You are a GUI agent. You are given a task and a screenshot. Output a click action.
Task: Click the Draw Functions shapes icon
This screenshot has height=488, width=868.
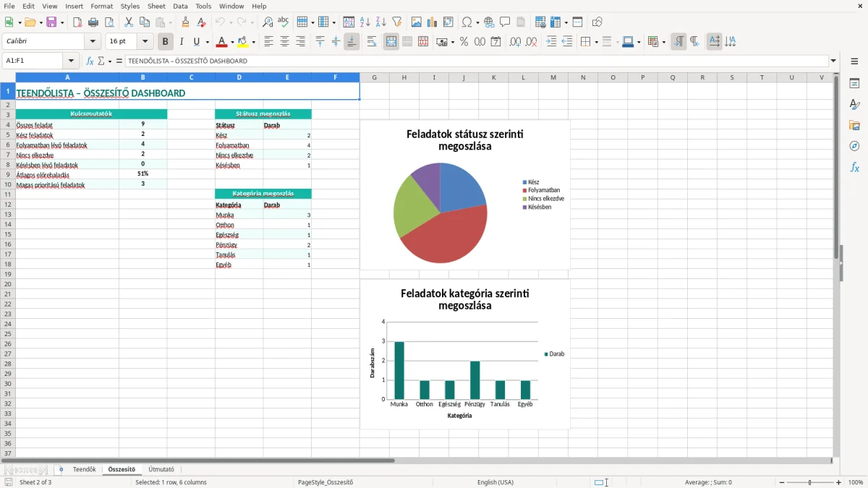pos(597,22)
